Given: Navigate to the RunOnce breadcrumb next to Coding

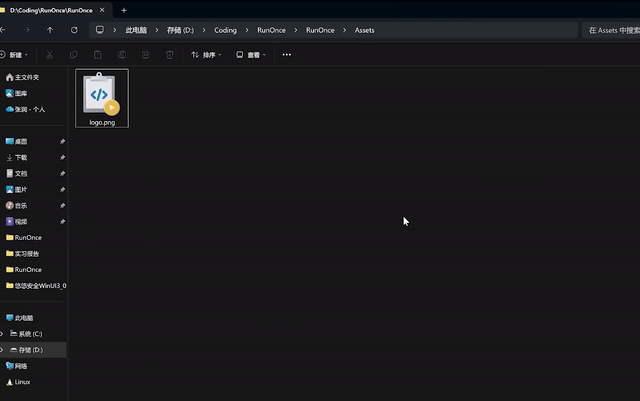Looking at the screenshot, I should click(x=271, y=30).
